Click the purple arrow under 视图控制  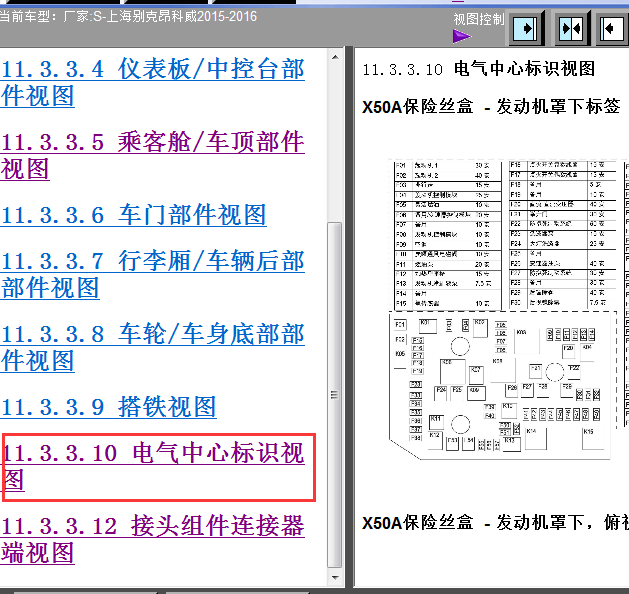tap(462, 36)
